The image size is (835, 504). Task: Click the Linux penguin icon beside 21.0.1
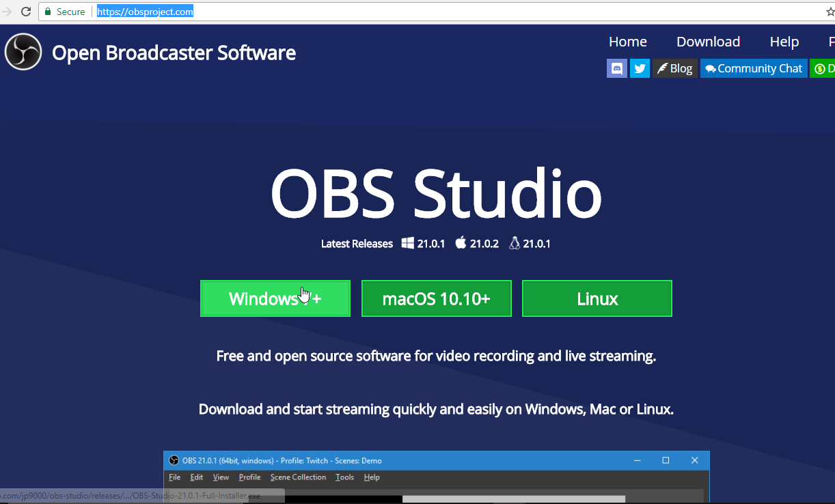[x=515, y=243]
